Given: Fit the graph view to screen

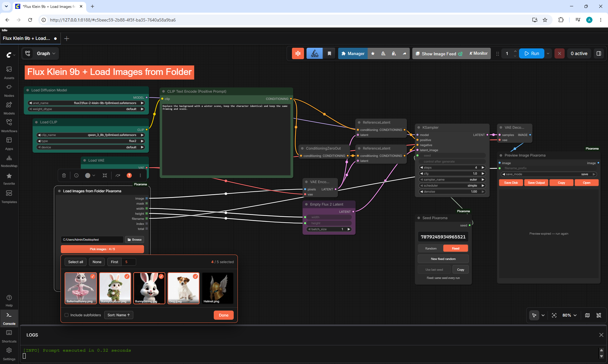Looking at the screenshot, I should click(554, 315).
